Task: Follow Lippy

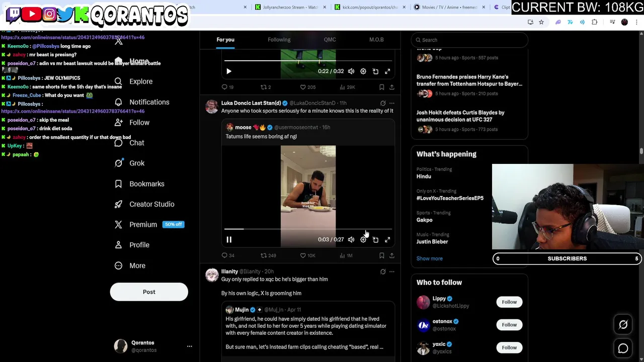Action: click(x=509, y=302)
